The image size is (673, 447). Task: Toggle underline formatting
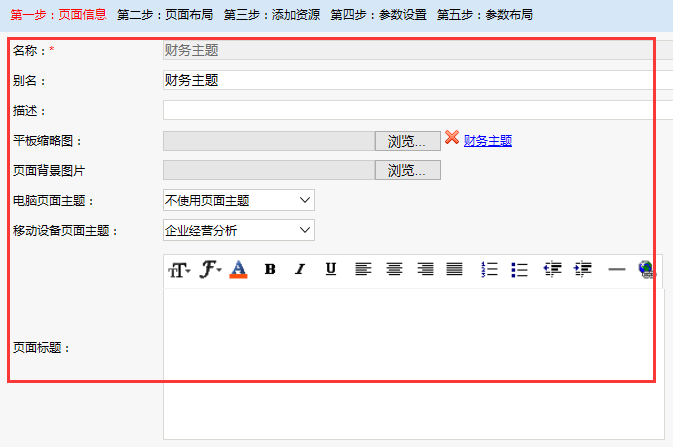330,269
